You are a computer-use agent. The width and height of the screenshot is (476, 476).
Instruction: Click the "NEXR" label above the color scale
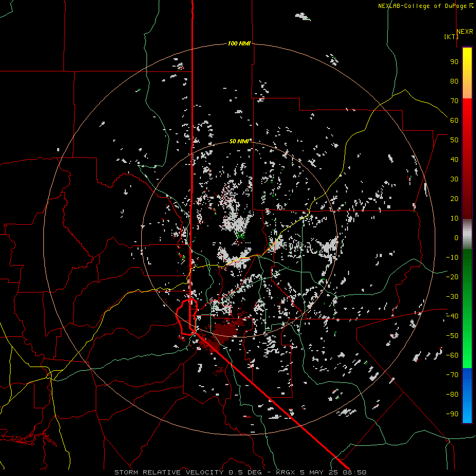(465, 32)
